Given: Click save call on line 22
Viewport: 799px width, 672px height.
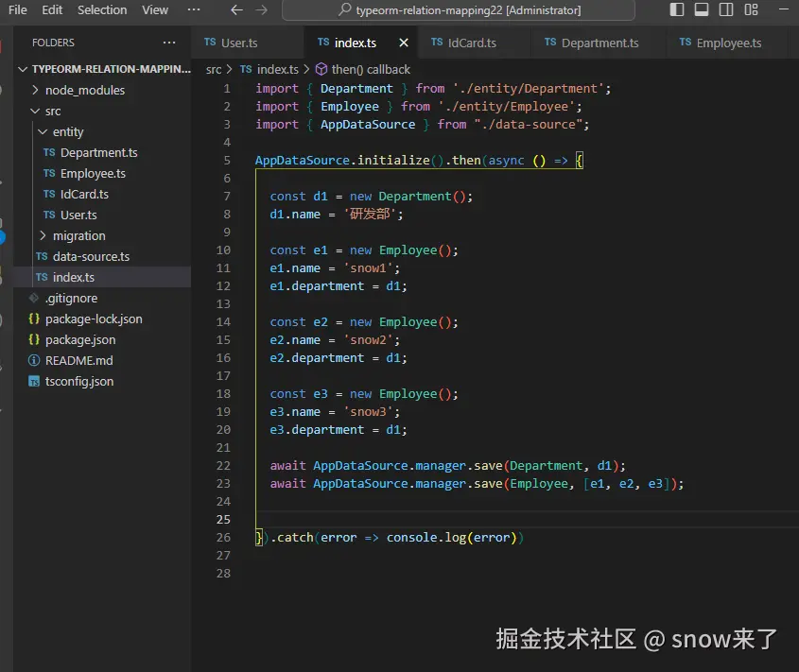Looking at the screenshot, I should point(488,466).
